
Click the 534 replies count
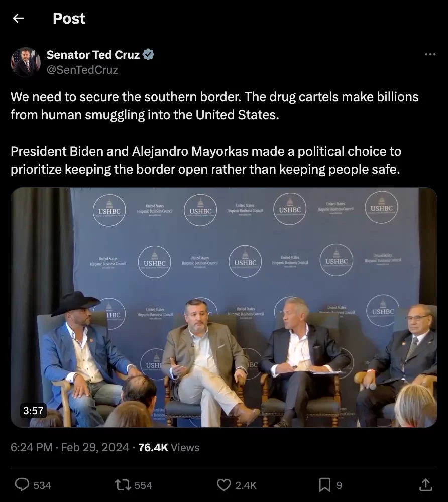tap(42, 485)
